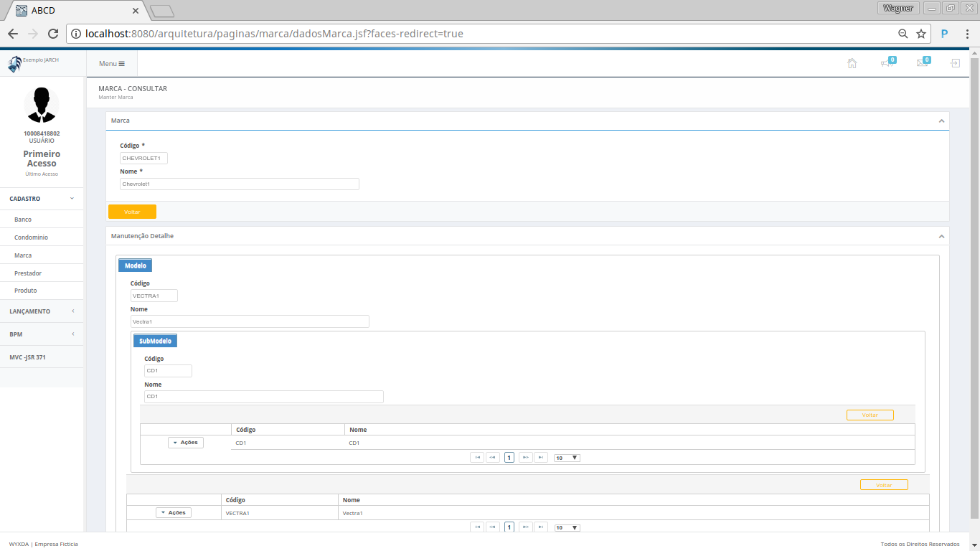Viewport: 980px width, 551px height.
Task: Open rows-per-page dropdown in the SubModelo table
Action: [566, 458]
